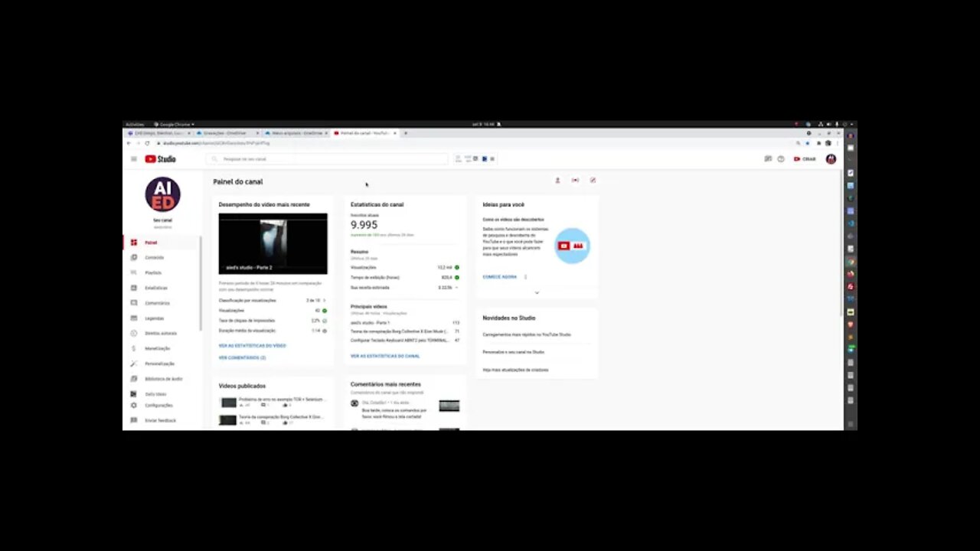Open the AIED channel profile picture
This screenshot has height=551, width=980.
pos(162,194)
